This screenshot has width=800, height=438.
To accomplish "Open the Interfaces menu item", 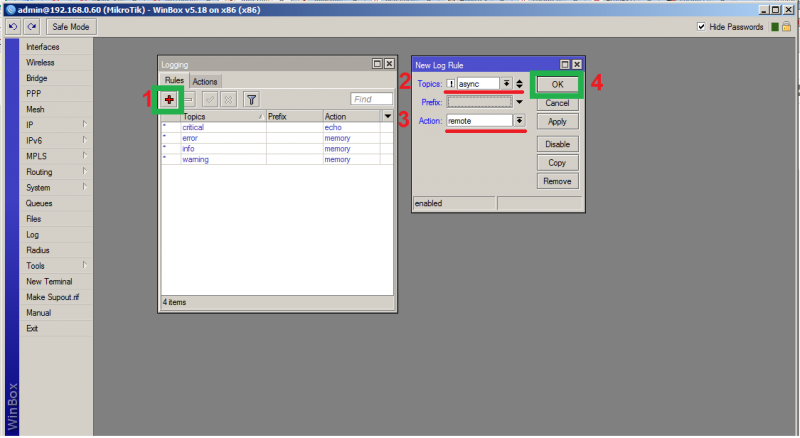I will click(x=42, y=47).
